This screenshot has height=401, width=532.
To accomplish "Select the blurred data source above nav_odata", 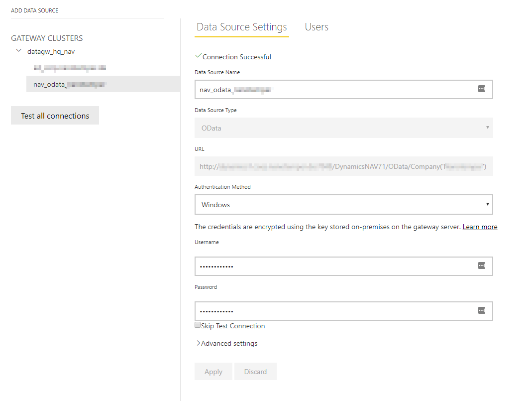I will pos(70,68).
